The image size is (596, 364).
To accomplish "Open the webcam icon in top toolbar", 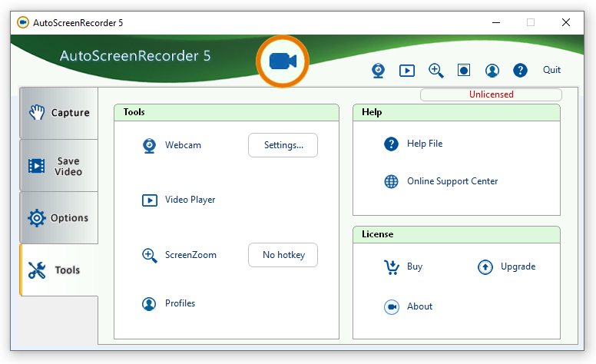I will [x=378, y=71].
